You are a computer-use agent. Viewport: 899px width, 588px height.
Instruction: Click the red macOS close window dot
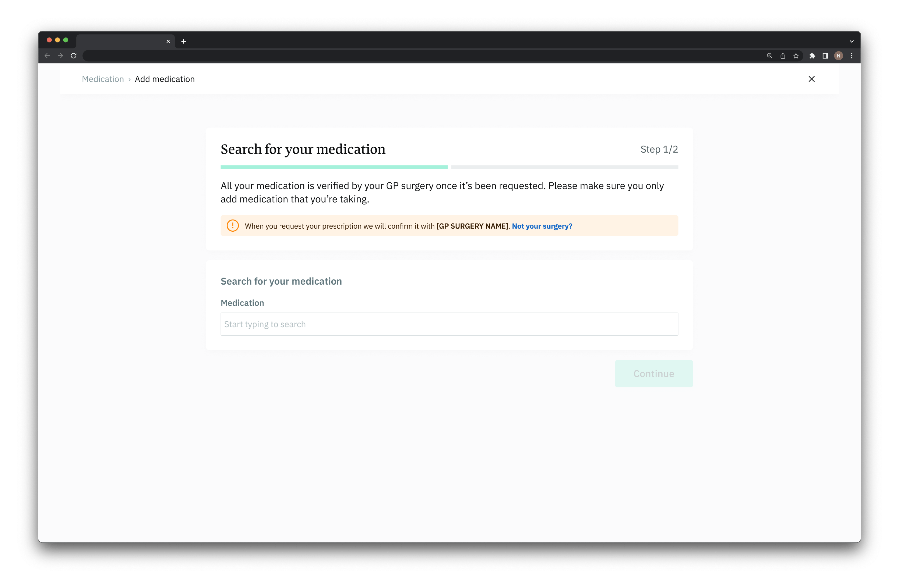[x=49, y=40]
